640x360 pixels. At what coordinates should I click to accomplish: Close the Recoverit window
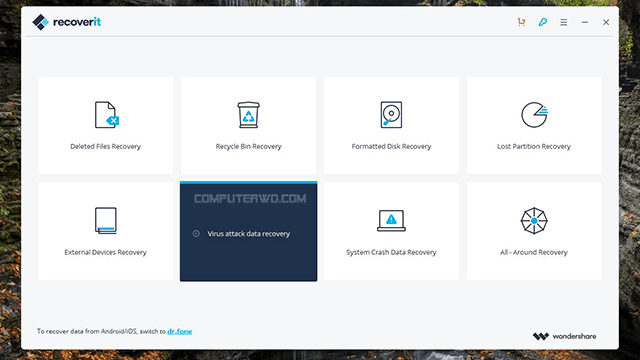pyautogui.click(x=606, y=22)
